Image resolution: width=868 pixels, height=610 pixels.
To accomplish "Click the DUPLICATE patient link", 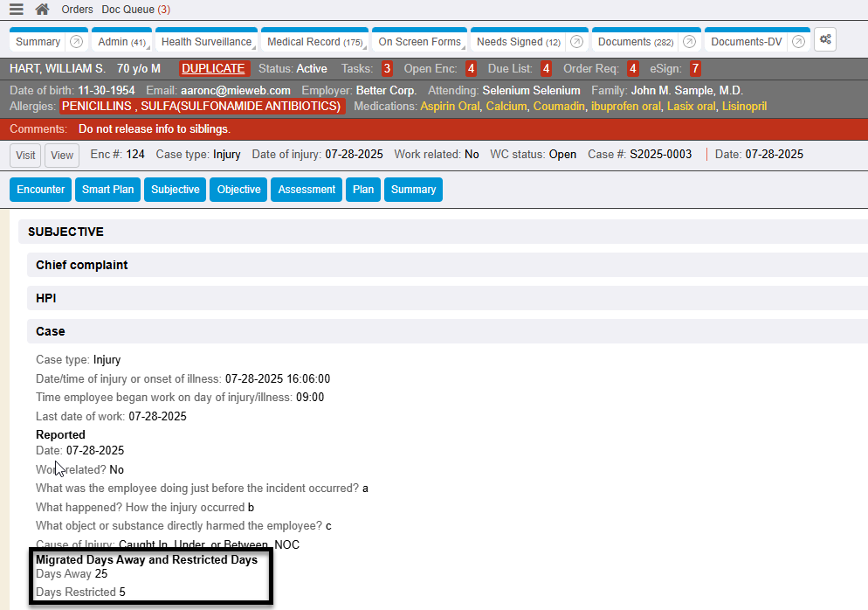I will [x=214, y=68].
